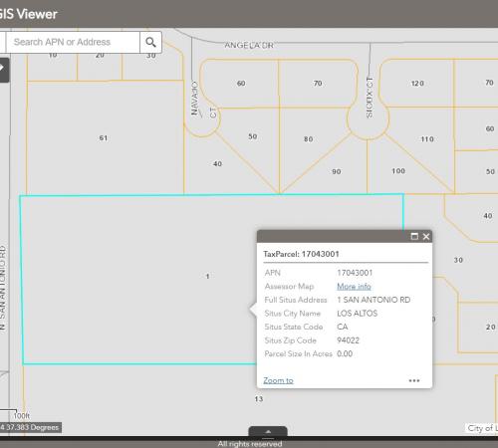Click parcel 80 on the map

tap(309, 139)
